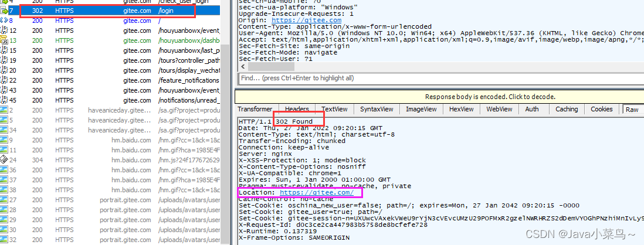The width and height of the screenshot is (644, 245).
Task: Switch to the HexView tab
Action: 461,109
